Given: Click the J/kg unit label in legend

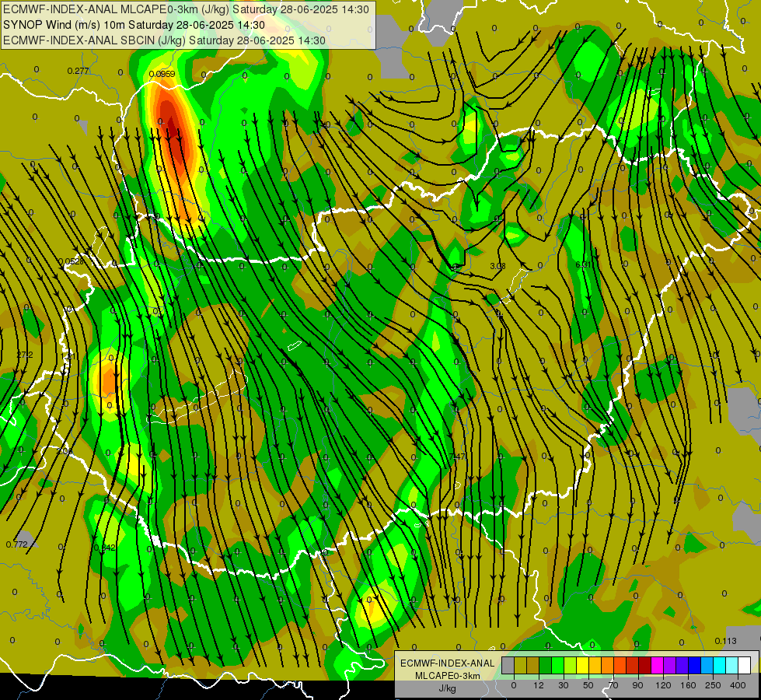Looking at the screenshot, I should point(447,688).
